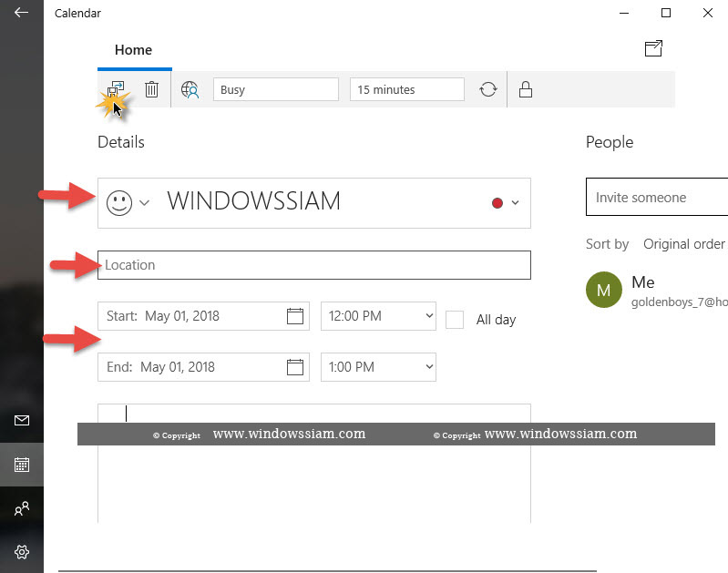This screenshot has height=573, width=728.
Task: Expand chevron next to the emoji icon
Action: [x=144, y=203]
